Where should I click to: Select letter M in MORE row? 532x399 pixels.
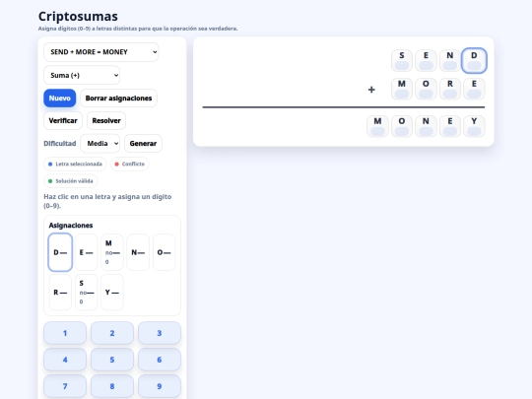pos(402,89)
